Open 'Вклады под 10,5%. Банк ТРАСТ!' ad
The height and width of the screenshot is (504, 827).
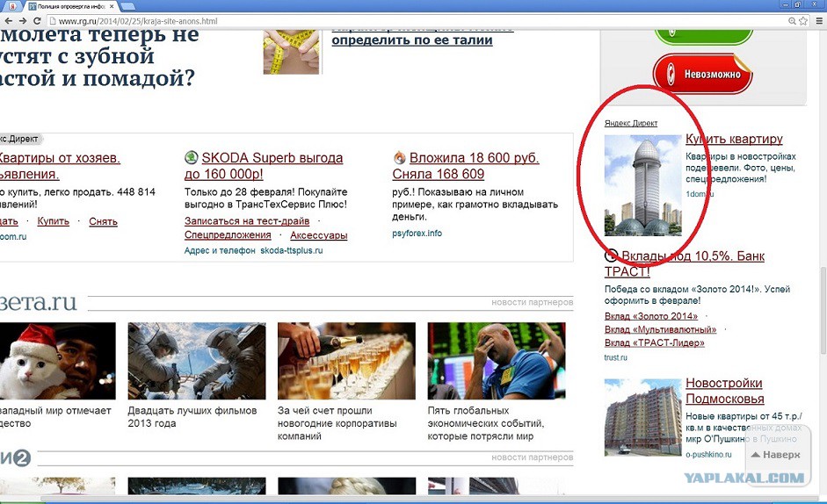pos(684,263)
